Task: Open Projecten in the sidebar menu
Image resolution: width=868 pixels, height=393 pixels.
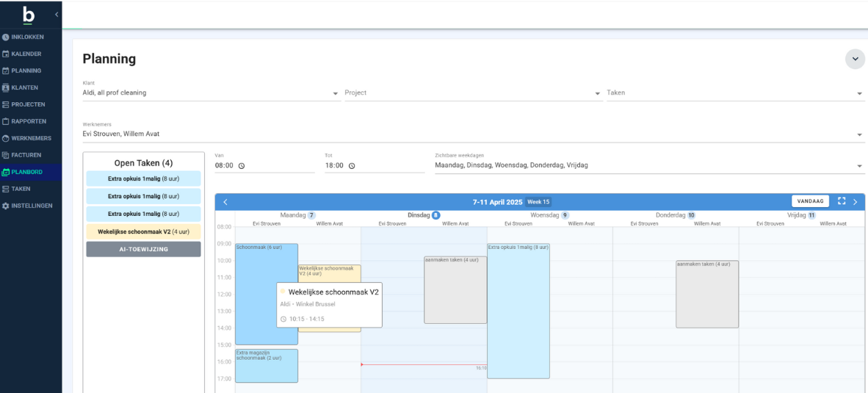Action: click(x=28, y=104)
